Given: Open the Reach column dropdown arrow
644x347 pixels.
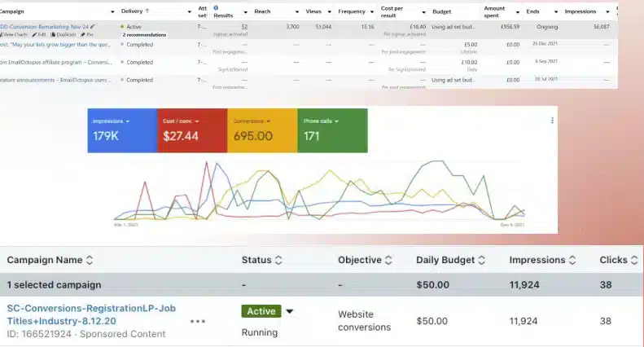Looking at the screenshot, I should [297, 12].
